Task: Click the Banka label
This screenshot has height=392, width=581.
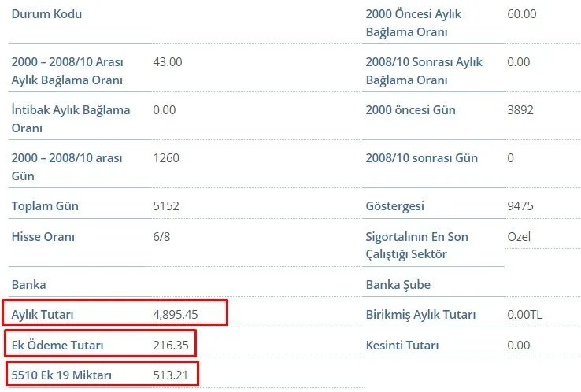Action: 29,284
